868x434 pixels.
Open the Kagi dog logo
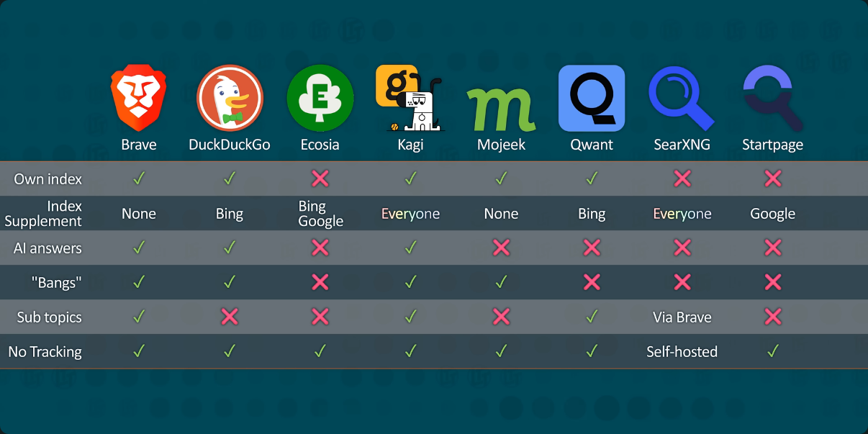click(410, 98)
